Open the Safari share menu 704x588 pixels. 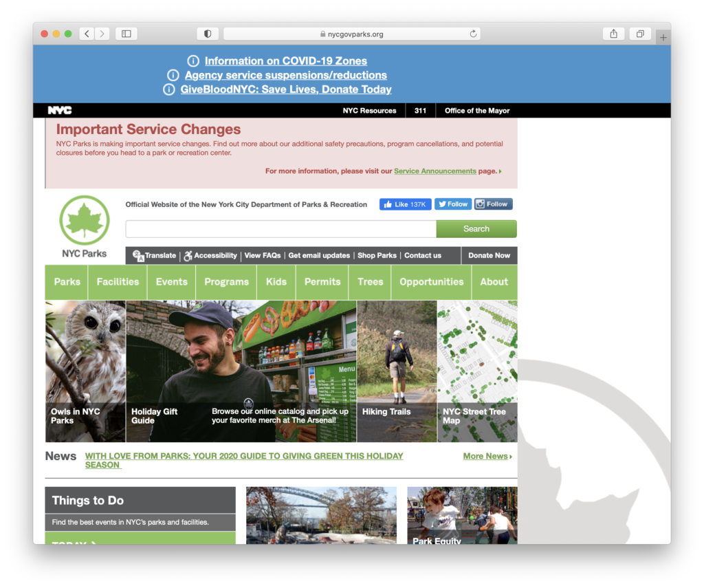614,34
